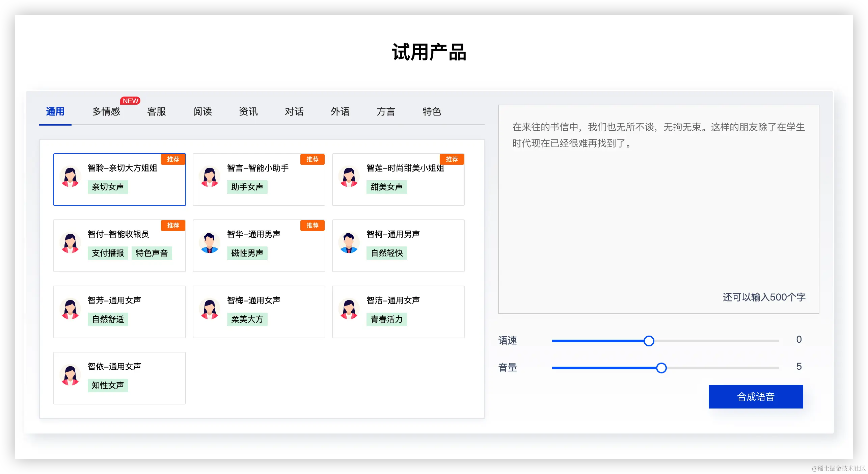Click the 语速 slider handle
Image resolution: width=868 pixels, height=474 pixels.
tap(649, 341)
